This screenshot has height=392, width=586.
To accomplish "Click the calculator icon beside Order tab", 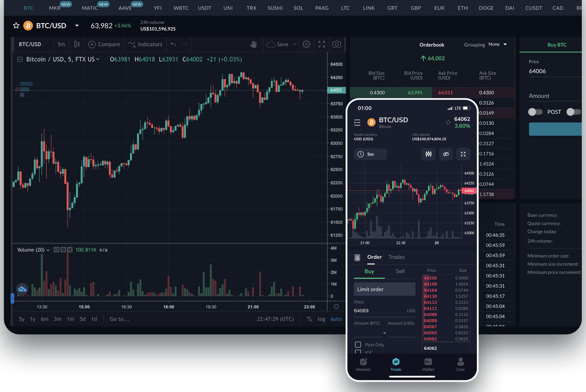I will pyautogui.click(x=357, y=258).
